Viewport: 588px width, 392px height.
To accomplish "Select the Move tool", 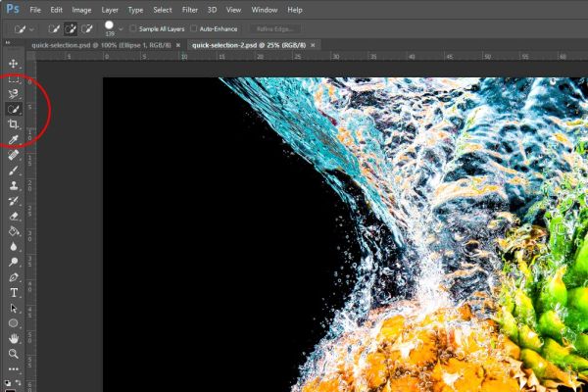I will click(14, 64).
